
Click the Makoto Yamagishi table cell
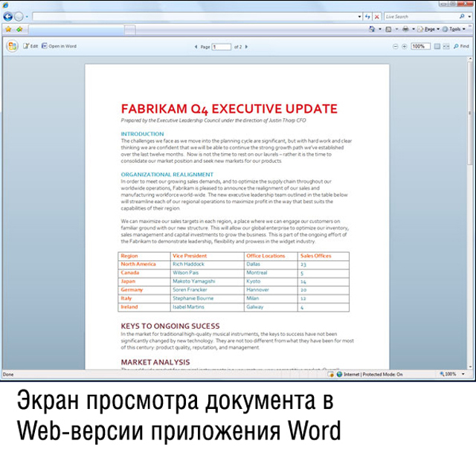(x=207, y=281)
